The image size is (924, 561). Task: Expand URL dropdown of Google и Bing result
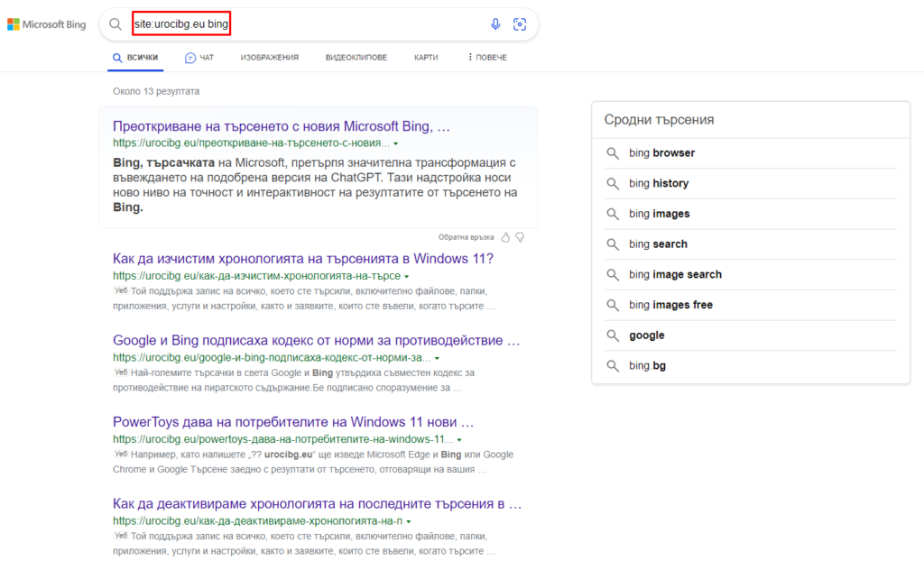pyautogui.click(x=437, y=358)
